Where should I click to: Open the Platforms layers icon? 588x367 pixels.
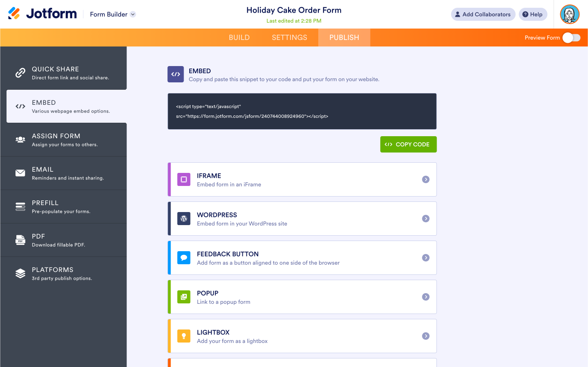coord(20,274)
